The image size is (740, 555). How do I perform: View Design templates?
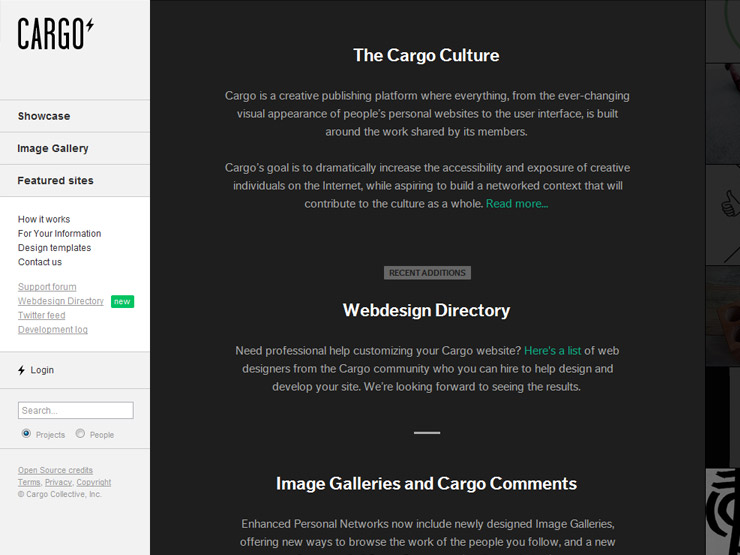click(54, 248)
